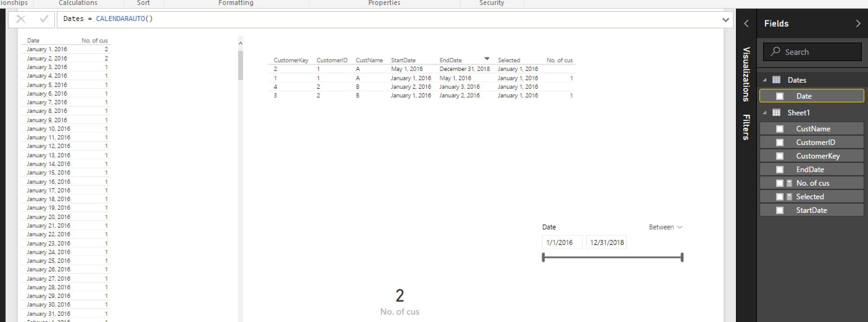
Task: Click the calculator icon beside No. of cus
Action: (789, 183)
